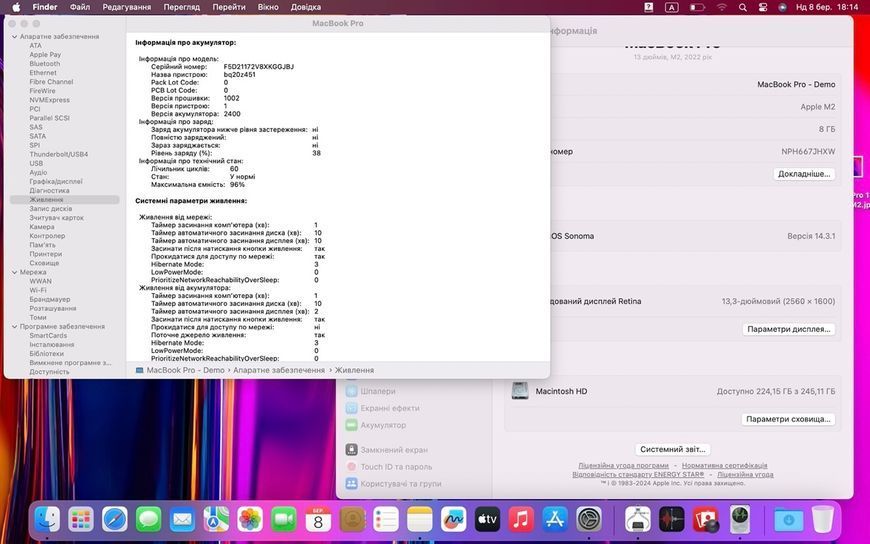Collapse the Програмне забезпечення section
870x544 pixels.
[14, 327]
